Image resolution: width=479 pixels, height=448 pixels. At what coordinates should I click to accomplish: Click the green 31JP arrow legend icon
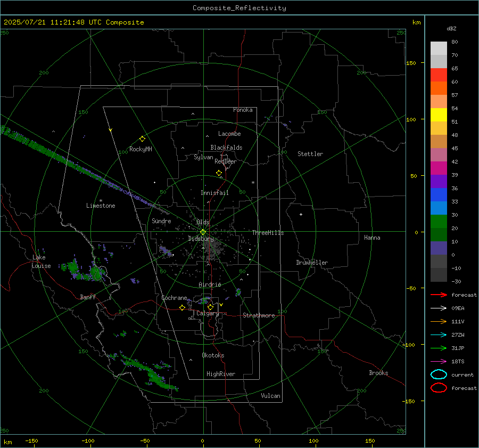click(x=439, y=348)
